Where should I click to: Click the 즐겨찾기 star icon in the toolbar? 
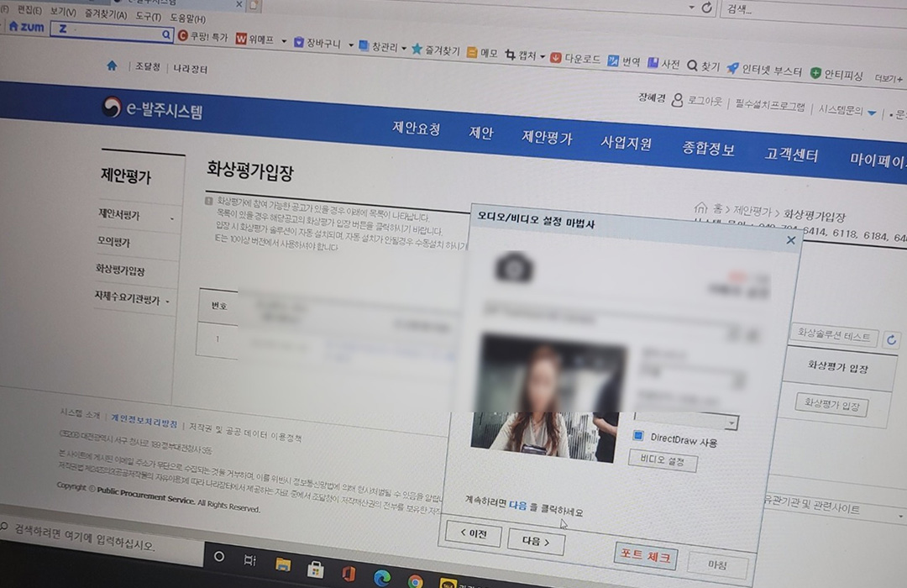(x=417, y=50)
